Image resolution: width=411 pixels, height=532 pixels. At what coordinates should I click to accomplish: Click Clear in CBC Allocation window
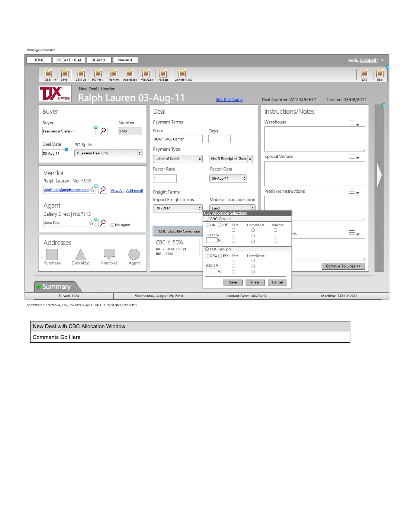coord(255,282)
